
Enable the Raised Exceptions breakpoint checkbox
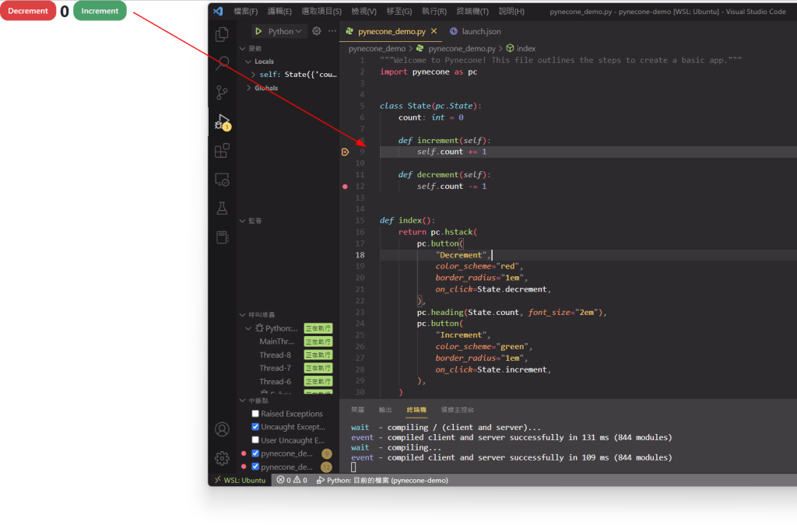[255, 414]
